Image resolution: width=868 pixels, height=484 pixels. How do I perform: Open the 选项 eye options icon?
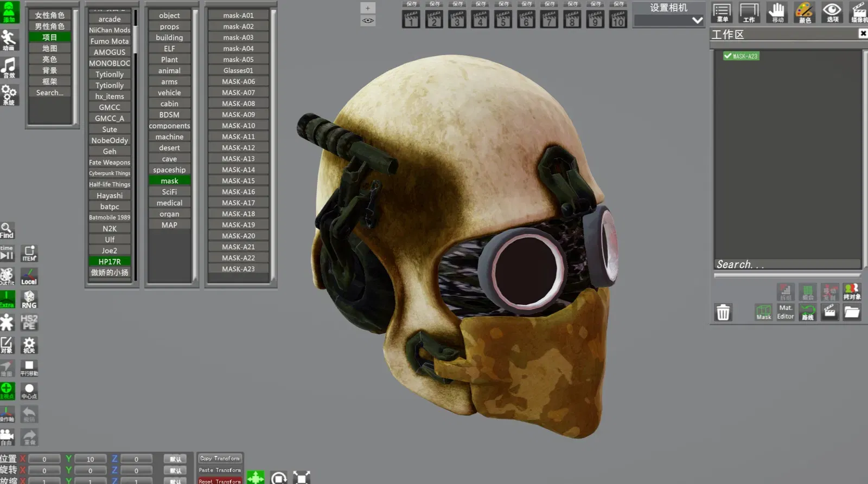click(832, 12)
